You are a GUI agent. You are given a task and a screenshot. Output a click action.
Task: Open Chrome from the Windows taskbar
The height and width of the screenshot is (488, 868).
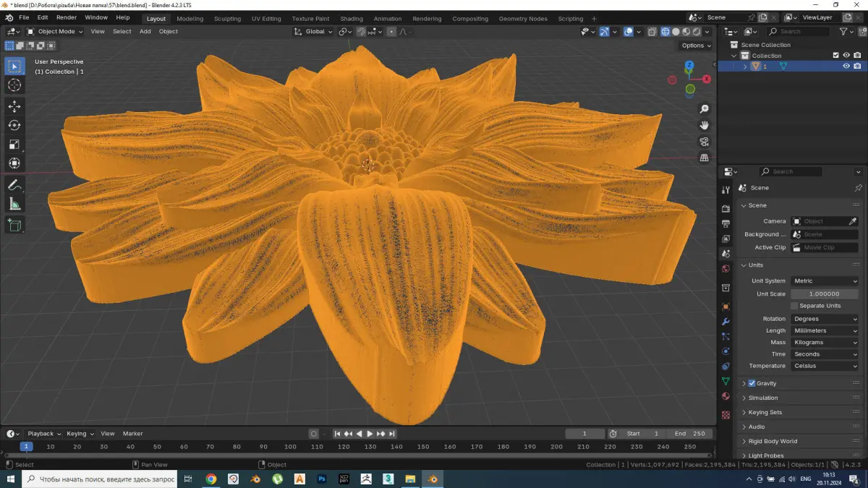(211, 479)
